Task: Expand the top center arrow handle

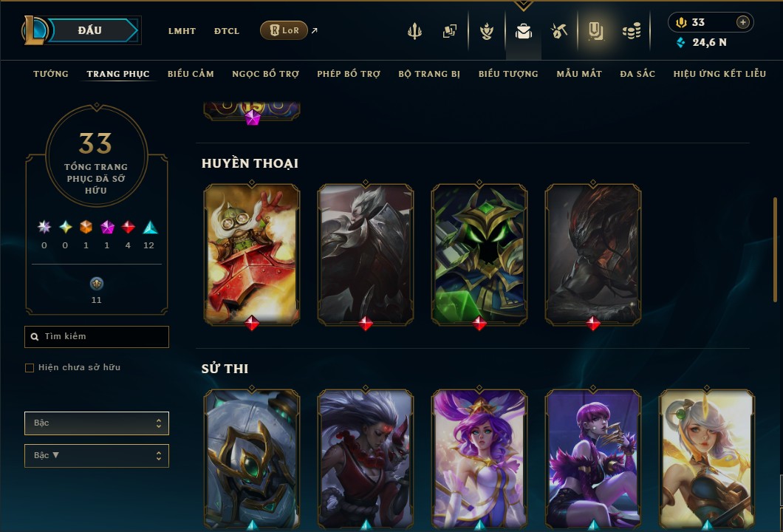Action: pos(523,5)
